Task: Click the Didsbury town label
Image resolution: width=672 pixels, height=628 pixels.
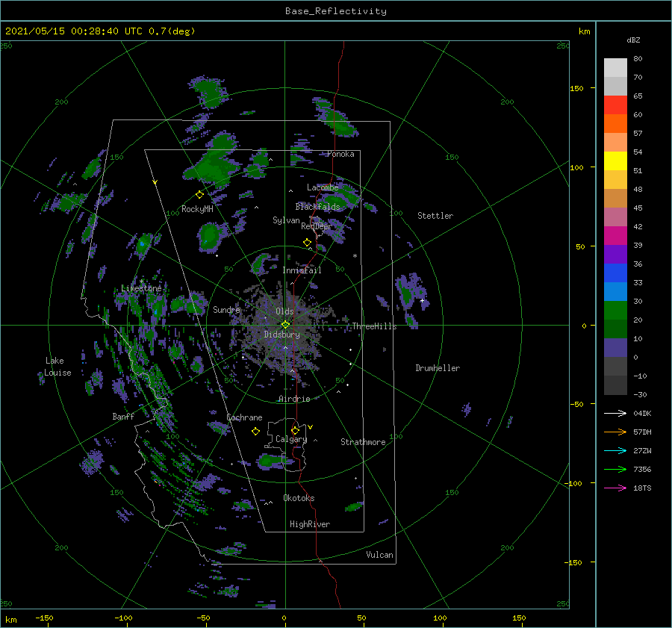Action: click(281, 335)
